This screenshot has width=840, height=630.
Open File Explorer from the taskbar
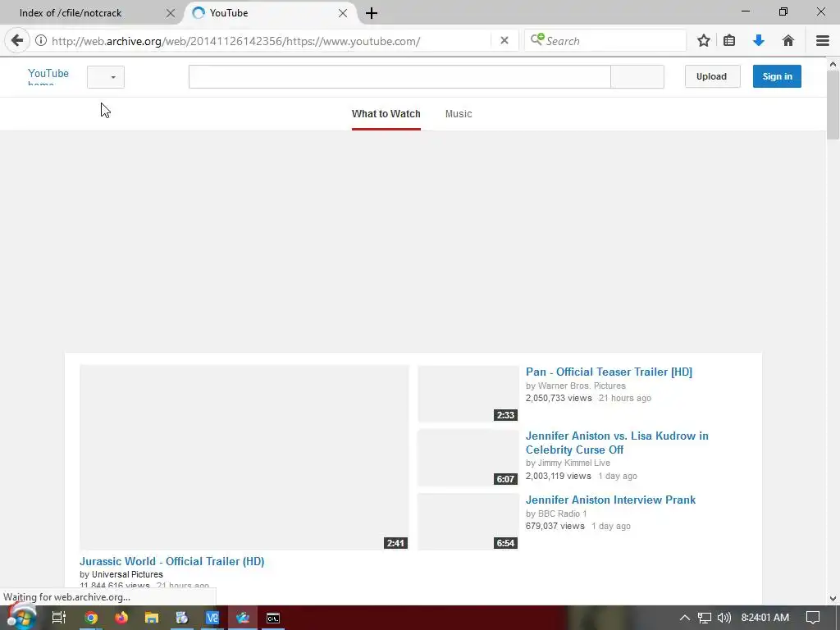pyautogui.click(x=152, y=618)
